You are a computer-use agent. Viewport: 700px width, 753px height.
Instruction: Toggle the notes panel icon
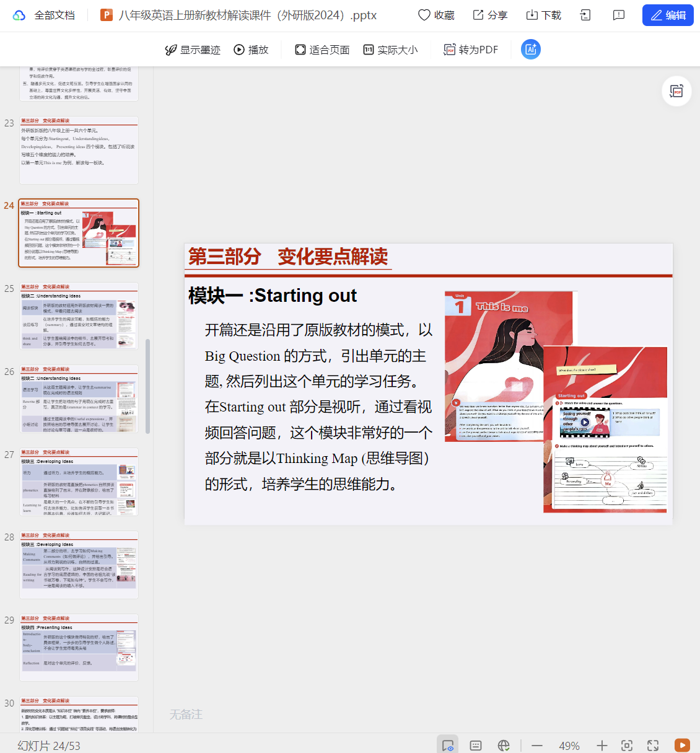(476, 746)
